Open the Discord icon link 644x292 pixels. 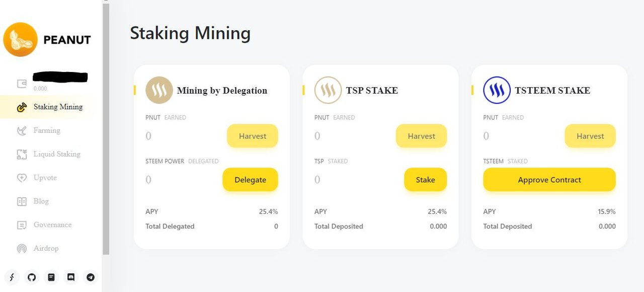(71, 277)
